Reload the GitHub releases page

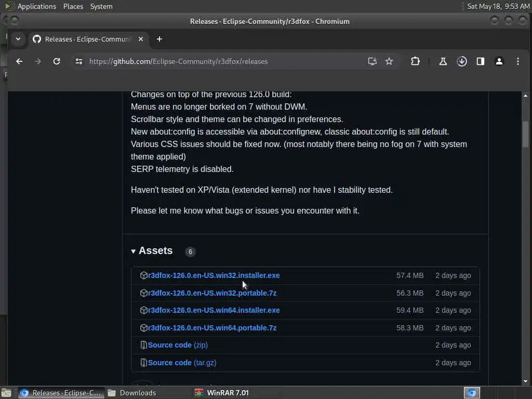pos(57,61)
